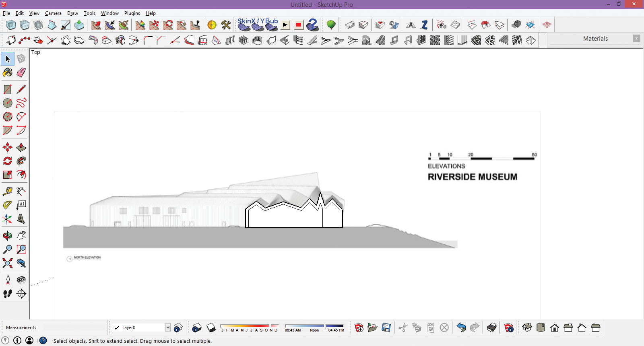Activate the Orbit tool
This screenshot has height=346, width=644.
tap(8, 236)
